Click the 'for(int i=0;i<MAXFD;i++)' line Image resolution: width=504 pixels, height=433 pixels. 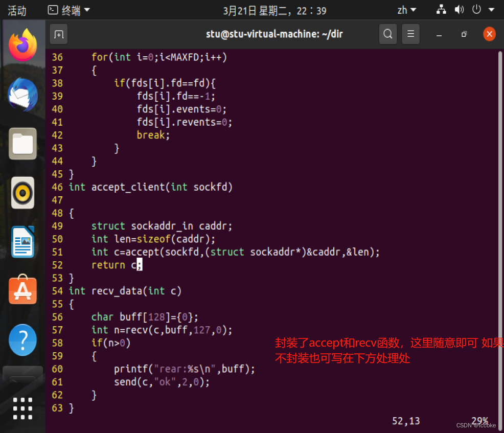(x=159, y=57)
